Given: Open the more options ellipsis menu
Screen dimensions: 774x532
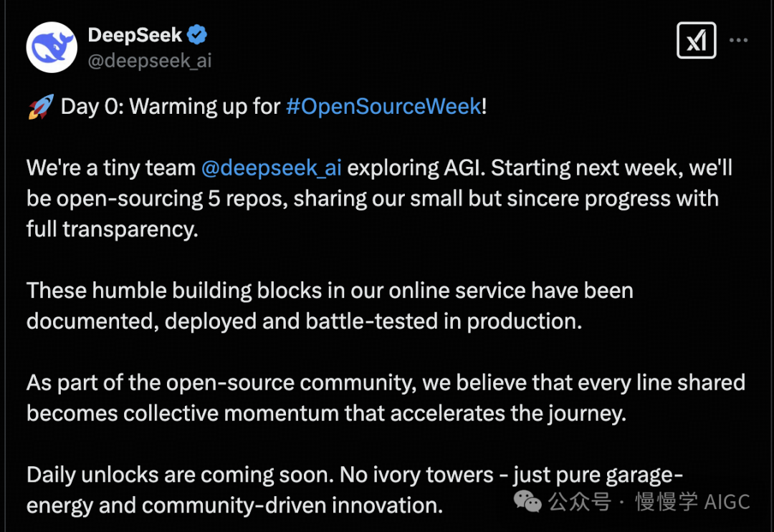Looking at the screenshot, I should (x=738, y=40).
